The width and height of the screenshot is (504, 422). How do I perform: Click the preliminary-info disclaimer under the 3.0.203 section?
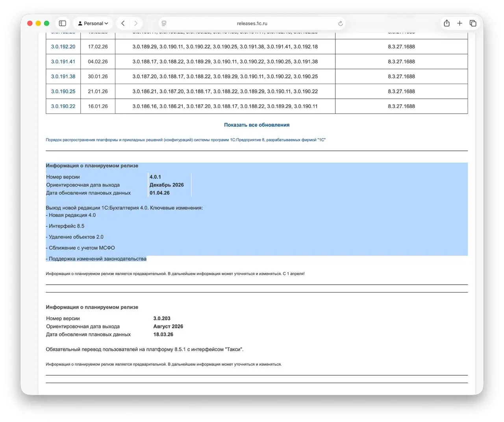pos(163,364)
